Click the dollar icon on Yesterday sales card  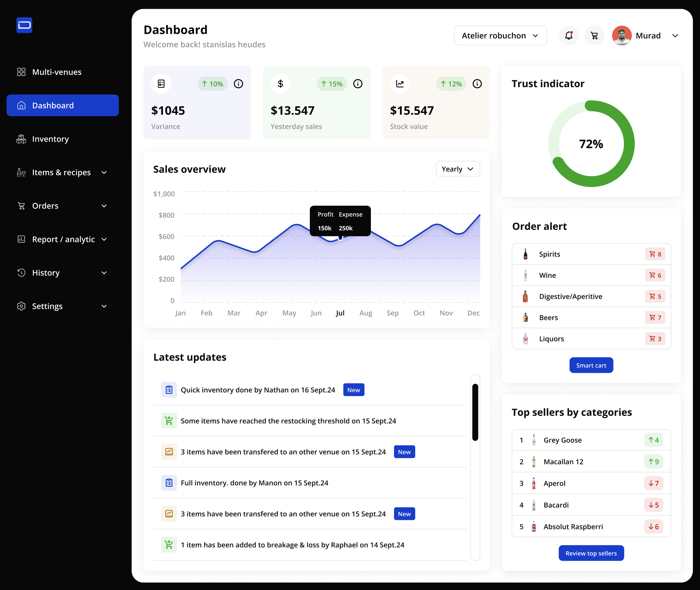point(280,84)
